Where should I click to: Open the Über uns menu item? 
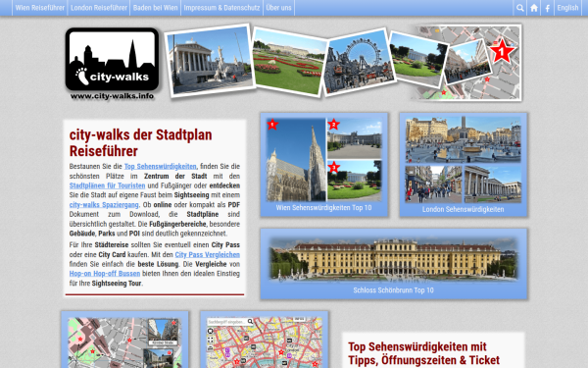click(x=278, y=8)
